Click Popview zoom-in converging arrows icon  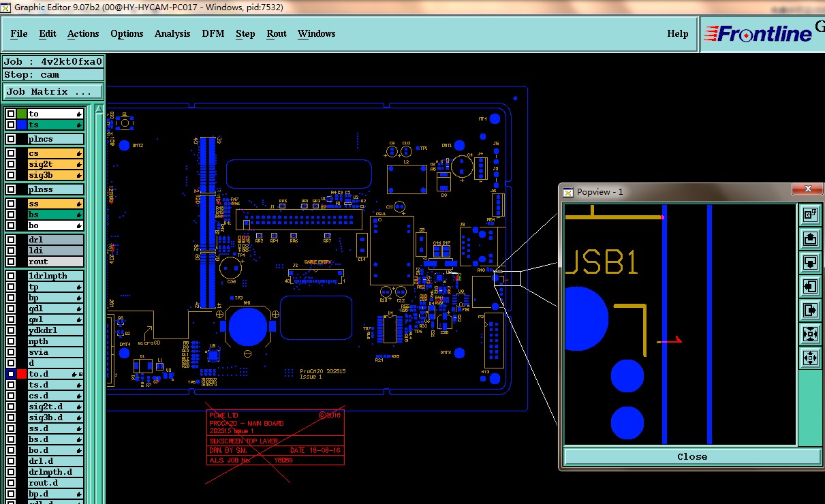810,334
